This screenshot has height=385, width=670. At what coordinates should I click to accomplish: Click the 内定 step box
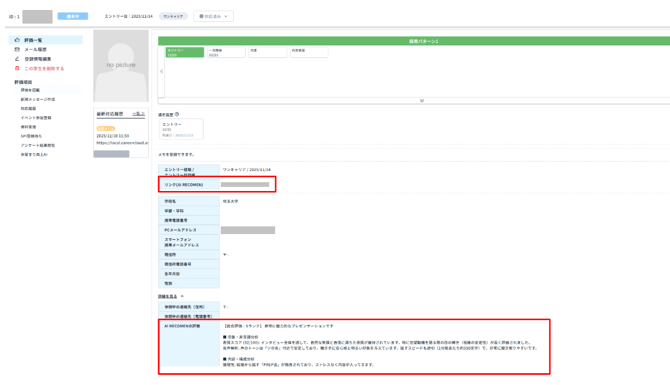[267, 52]
